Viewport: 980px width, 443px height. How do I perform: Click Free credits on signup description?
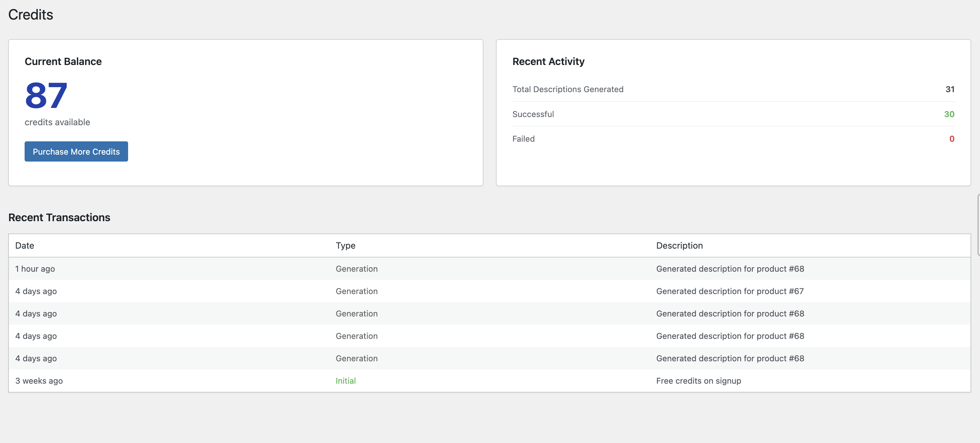(x=698, y=381)
